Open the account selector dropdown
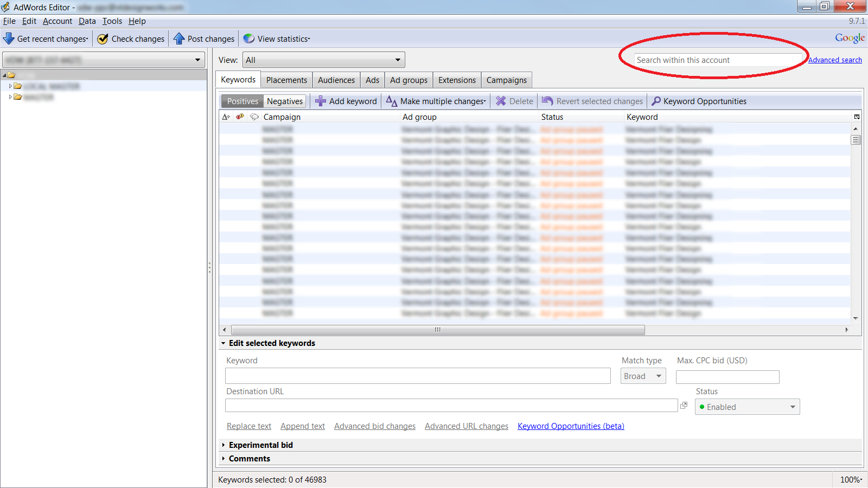Image resolution: width=868 pixels, height=488 pixels. (104, 60)
